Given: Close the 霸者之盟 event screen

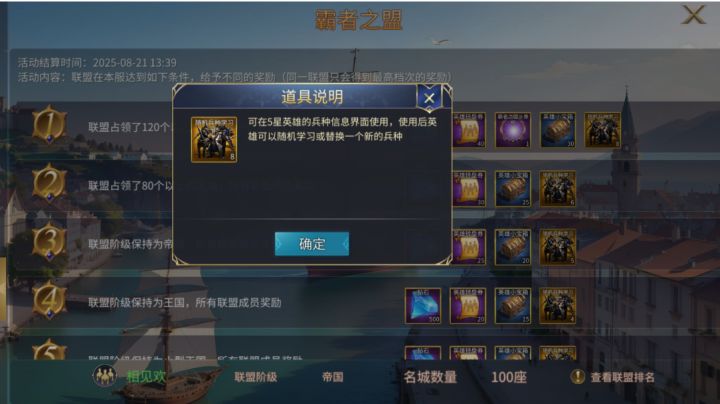Looking at the screenshot, I should click(693, 15).
